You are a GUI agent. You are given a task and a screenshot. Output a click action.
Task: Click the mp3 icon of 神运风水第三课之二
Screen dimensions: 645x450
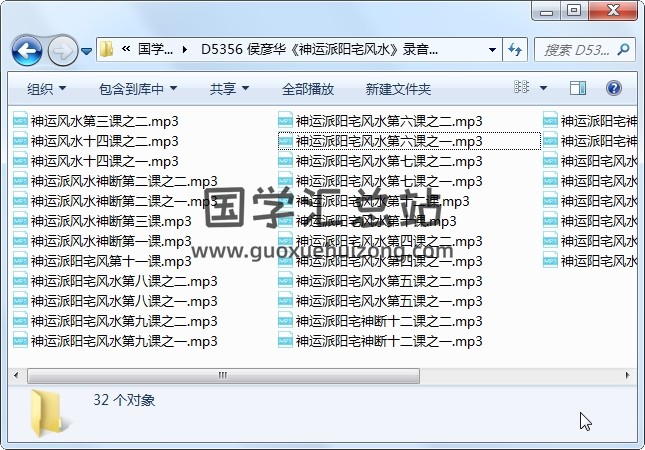click(21, 121)
